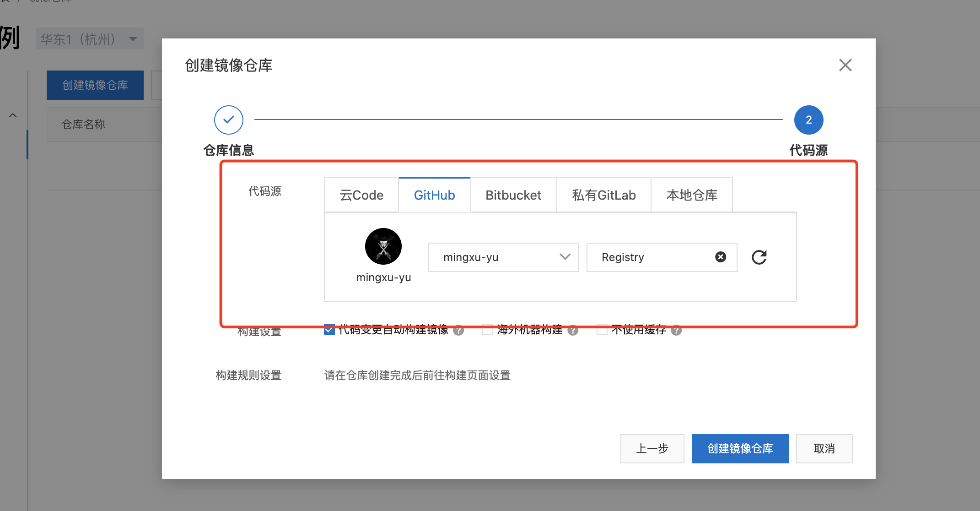Click completed step one checkmark circle
Viewport: 980px width, 511px height.
pyautogui.click(x=229, y=120)
